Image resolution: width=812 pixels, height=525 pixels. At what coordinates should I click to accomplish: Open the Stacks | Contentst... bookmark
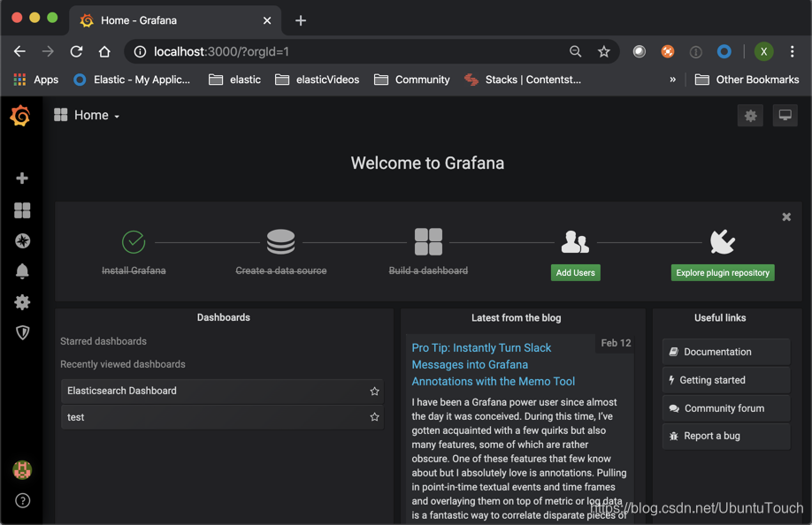coord(523,80)
